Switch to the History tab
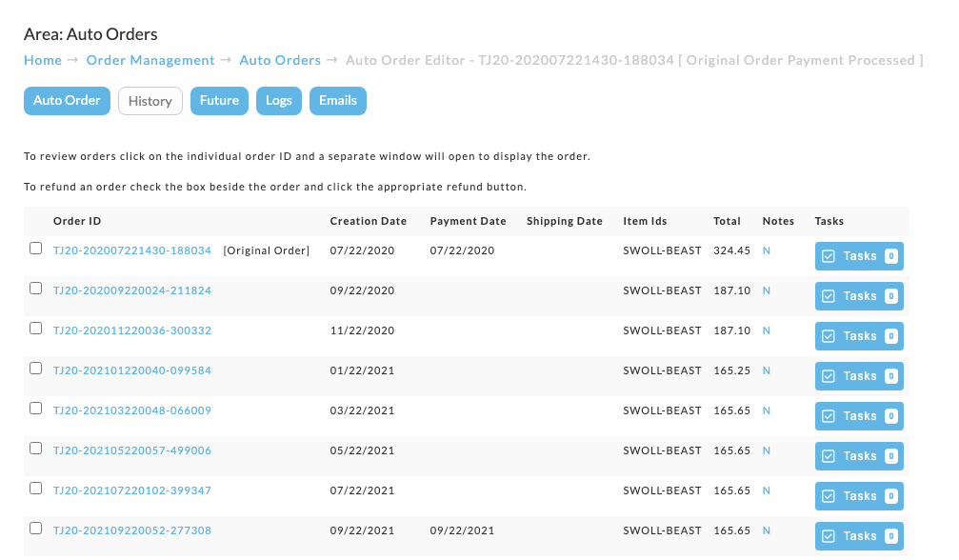This screenshot has width=959, height=560. 150,101
